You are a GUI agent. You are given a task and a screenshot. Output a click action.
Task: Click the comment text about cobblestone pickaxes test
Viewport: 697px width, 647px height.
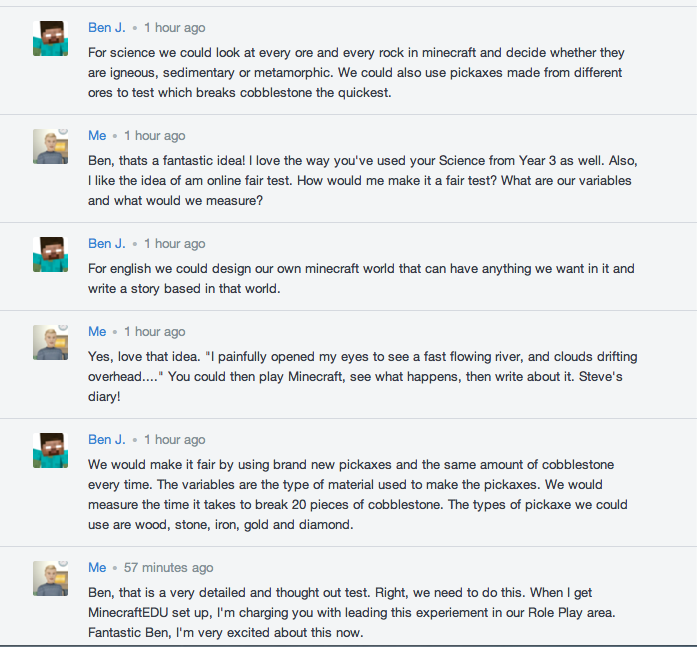[x=358, y=495]
